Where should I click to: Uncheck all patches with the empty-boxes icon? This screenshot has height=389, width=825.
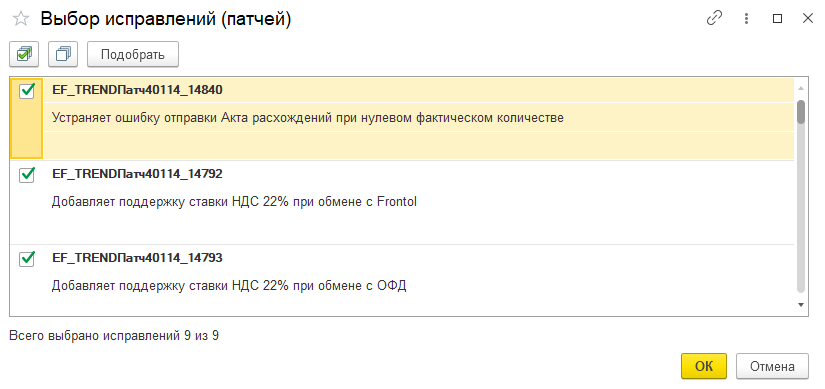click(63, 54)
